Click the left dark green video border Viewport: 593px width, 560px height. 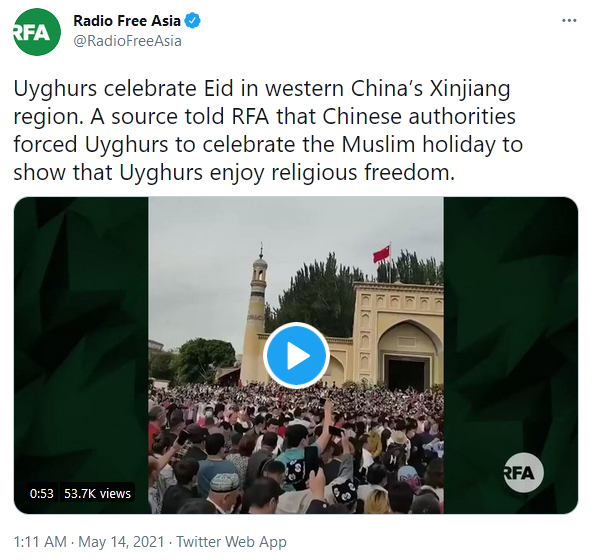(81, 340)
